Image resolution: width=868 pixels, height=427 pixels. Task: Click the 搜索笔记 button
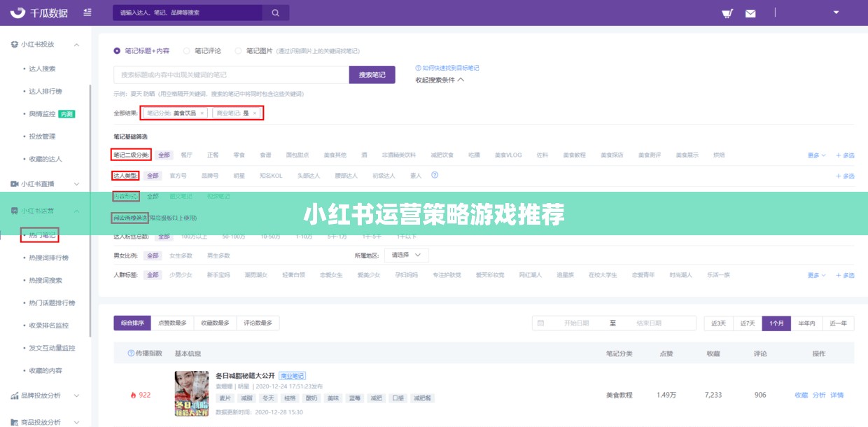pyautogui.click(x=372, y=74)
